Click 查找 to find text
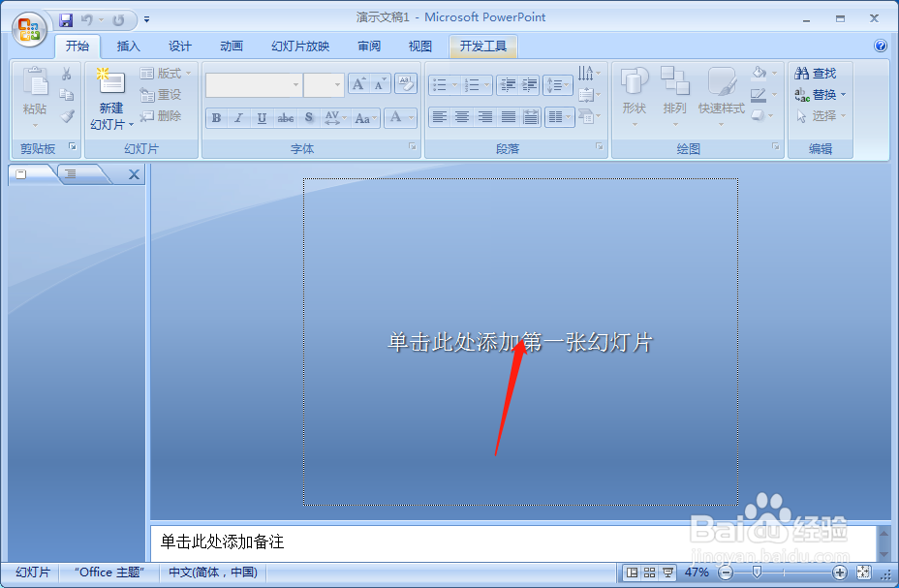 tap(816, 74)
